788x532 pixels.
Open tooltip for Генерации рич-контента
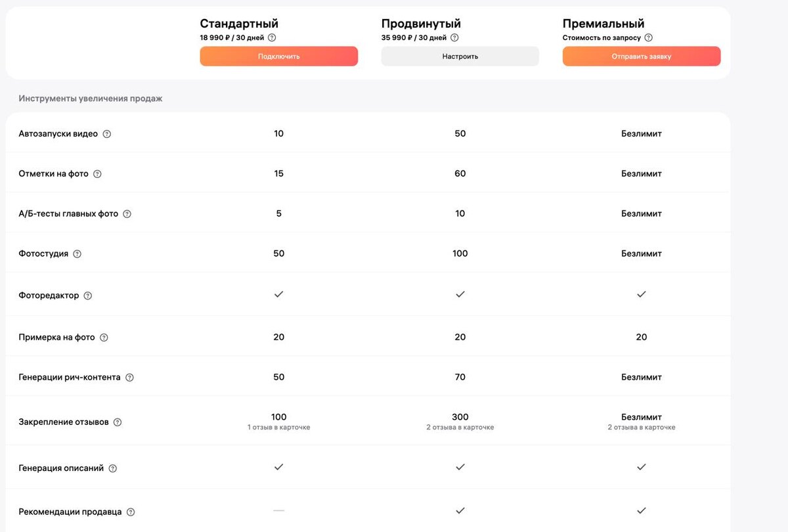coord(129,378)
